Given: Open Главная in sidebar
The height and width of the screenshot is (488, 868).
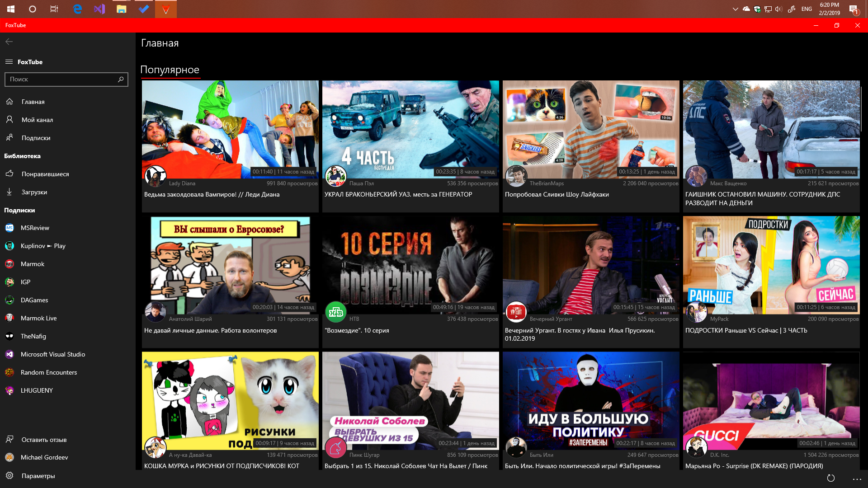Looking at the screenshot, I should tap(33, 102).
